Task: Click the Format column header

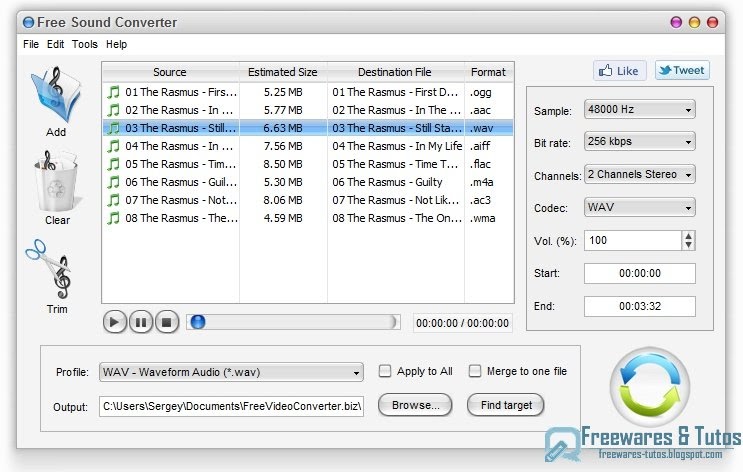Action: click(x=489, y=72)
